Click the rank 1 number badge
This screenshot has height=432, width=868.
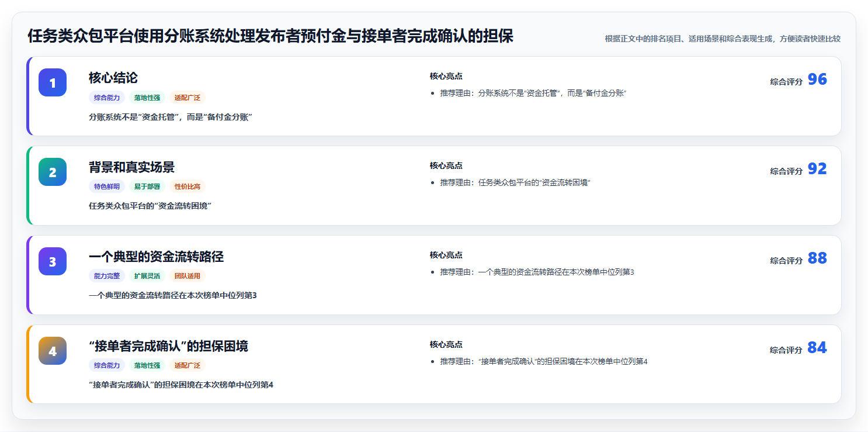[x=53, y=82]
